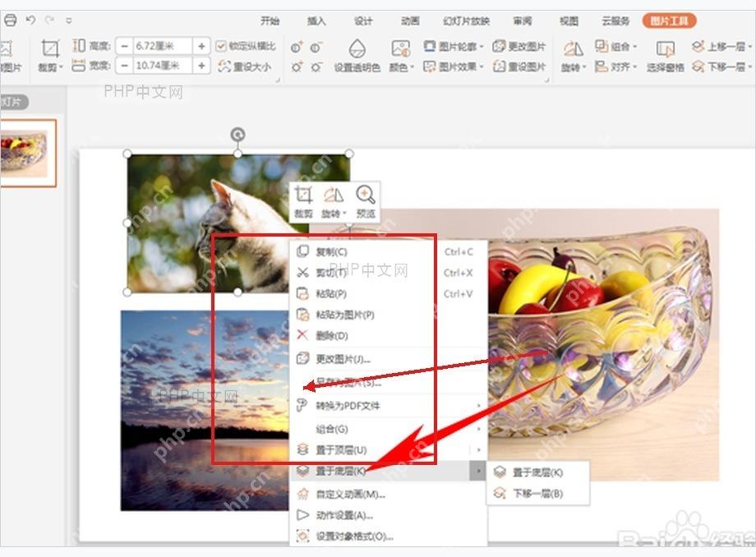Open the 旋转 dropdown in the ribbon
Viewport: 756px width, 557px height.
point(574,55)
